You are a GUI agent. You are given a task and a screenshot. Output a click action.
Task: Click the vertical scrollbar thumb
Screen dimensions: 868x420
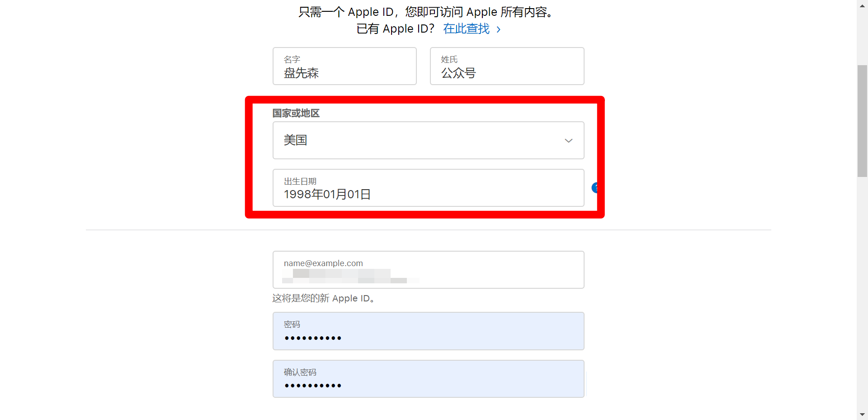pos(862,121)
